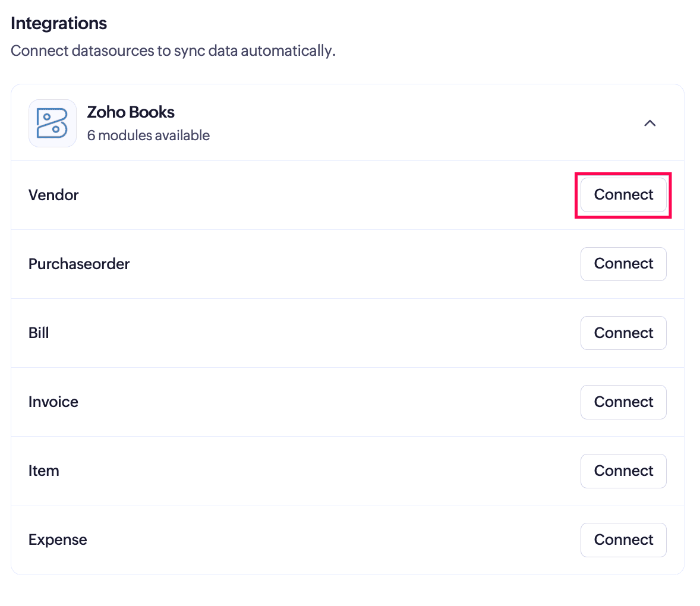Image resolution: width=700 pixels, height=606 pixels.
Task: Click the Integrations page heading
Action: click(59, 23)
